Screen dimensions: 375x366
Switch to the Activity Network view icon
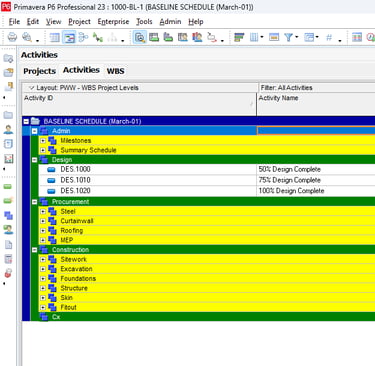(83, 37)
